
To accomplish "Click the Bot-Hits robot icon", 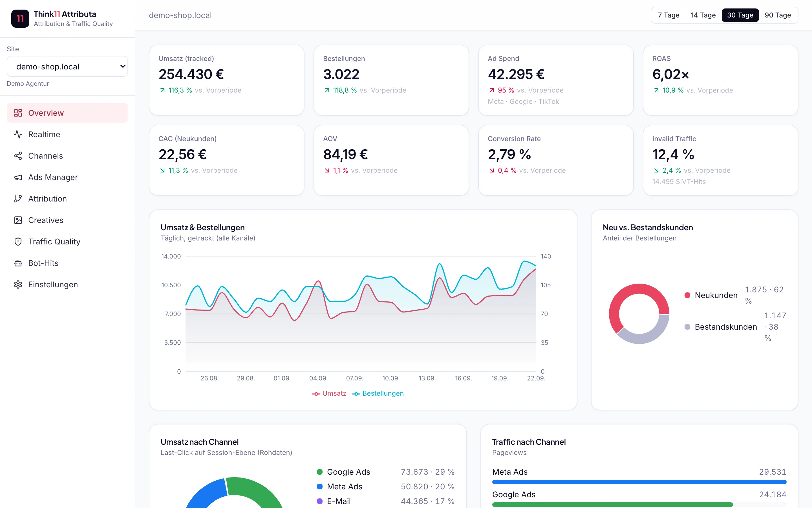I will [18, 263].
